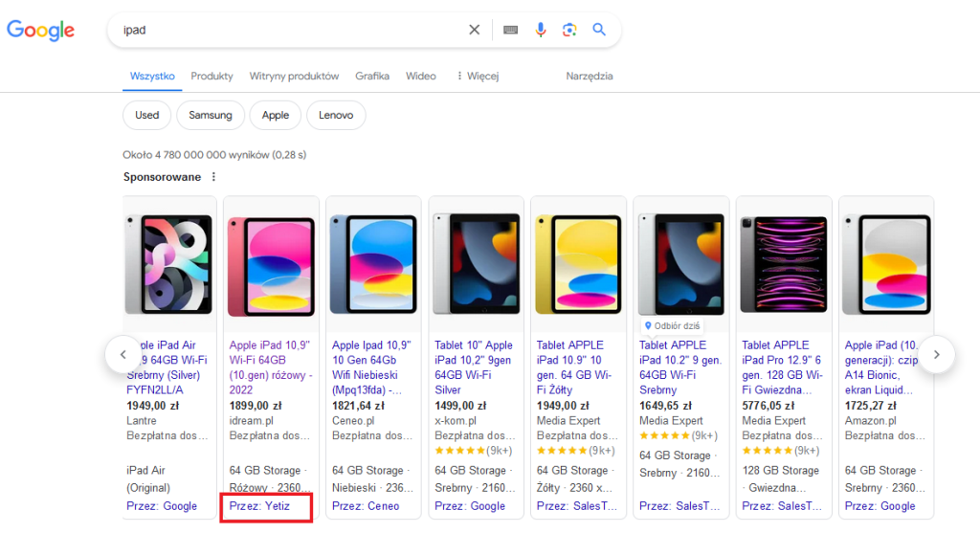This screenshot has height=533, width=980.
Task: Click 'Przez: SalesT...' under 1649,65 zł listing
Action: coord(679,506)
